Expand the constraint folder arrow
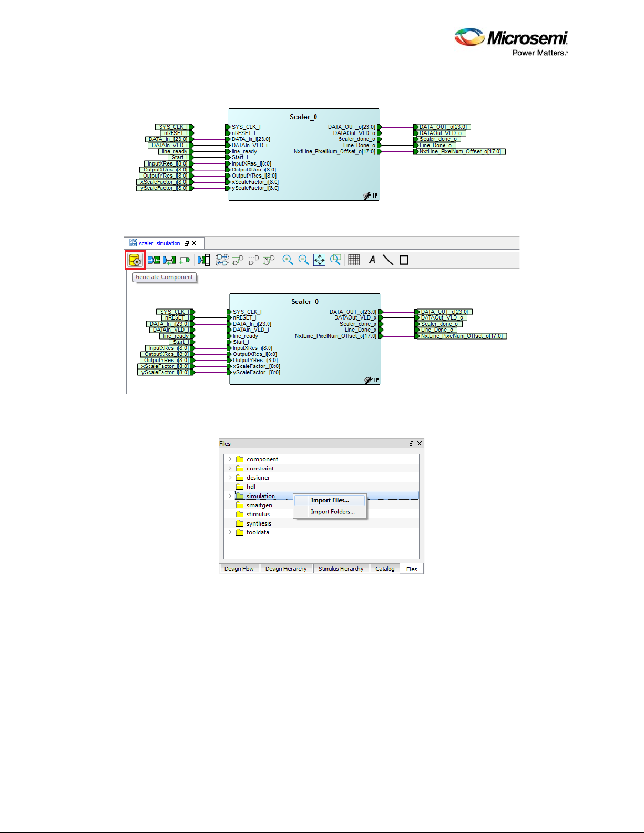This screenshot has height=833, width=644. point(230,468)
